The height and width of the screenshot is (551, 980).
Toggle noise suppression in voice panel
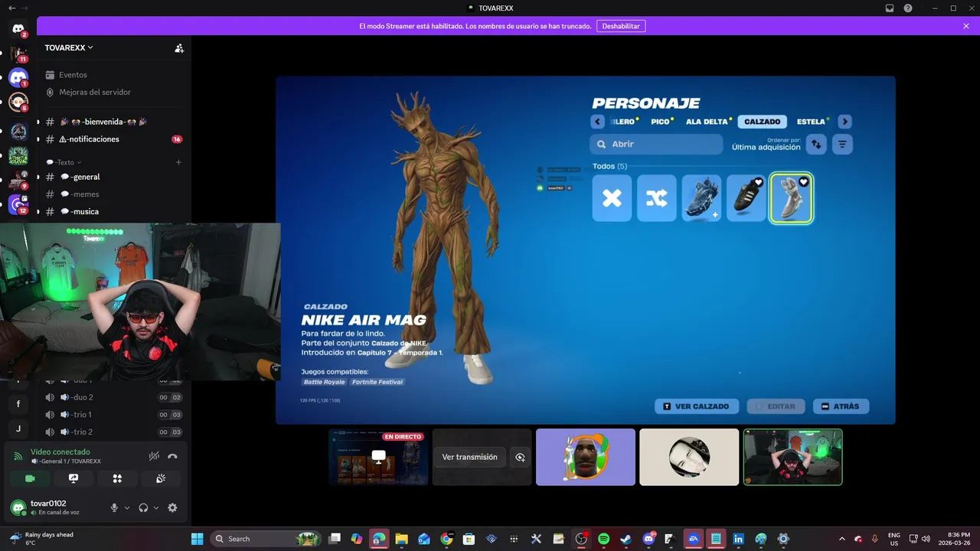[154, 456]
